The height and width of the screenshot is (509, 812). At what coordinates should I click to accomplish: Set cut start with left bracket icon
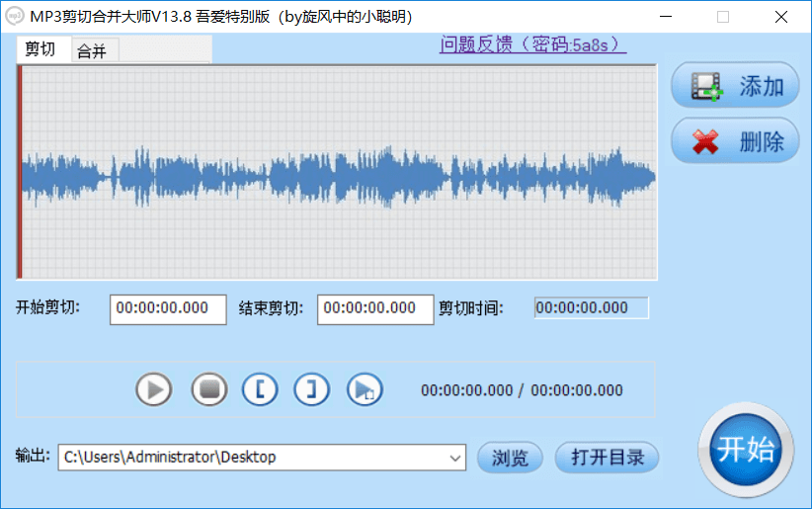click(260, 389)
